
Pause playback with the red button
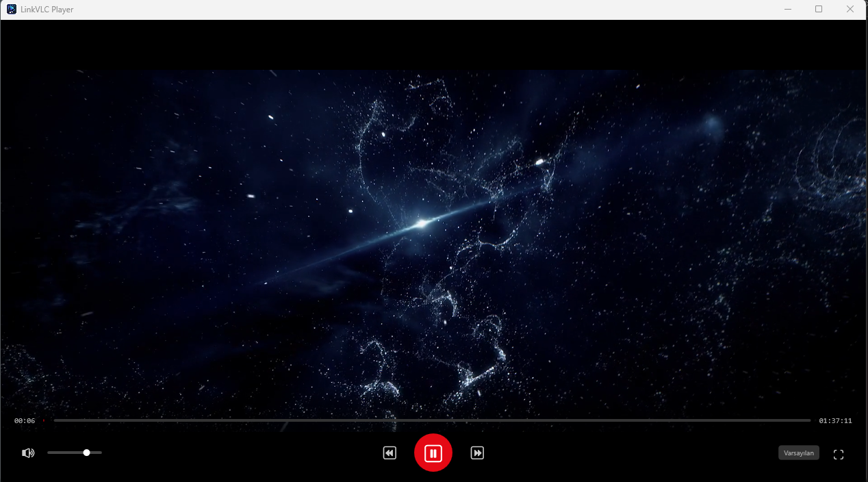coord(433,453)
